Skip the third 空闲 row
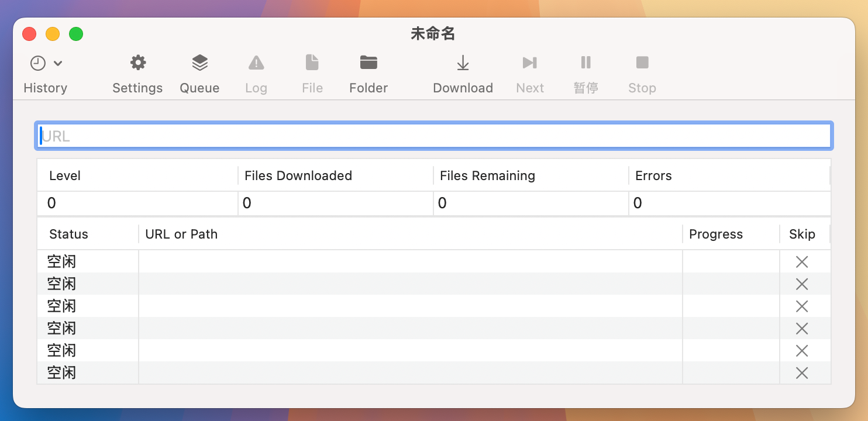Viewport: 868px width, 421px height. pos(802,306)
